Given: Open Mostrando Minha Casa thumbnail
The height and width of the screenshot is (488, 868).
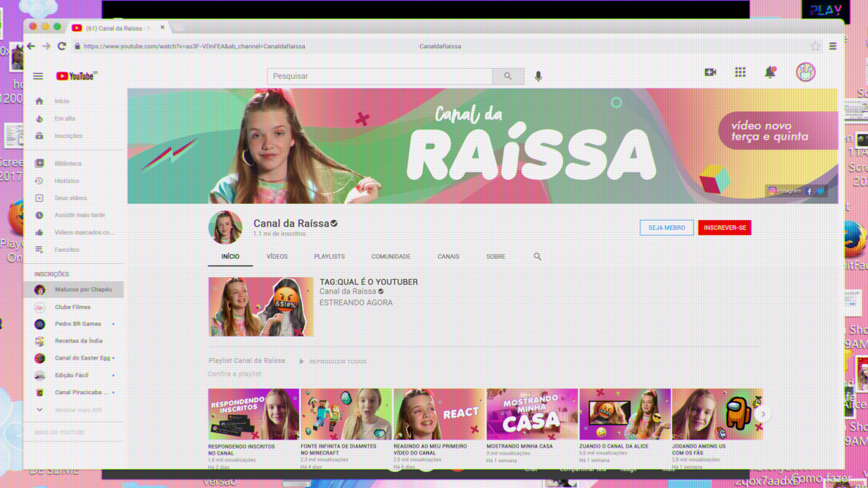Looking at the screenshot, I should tap(532, 414).
